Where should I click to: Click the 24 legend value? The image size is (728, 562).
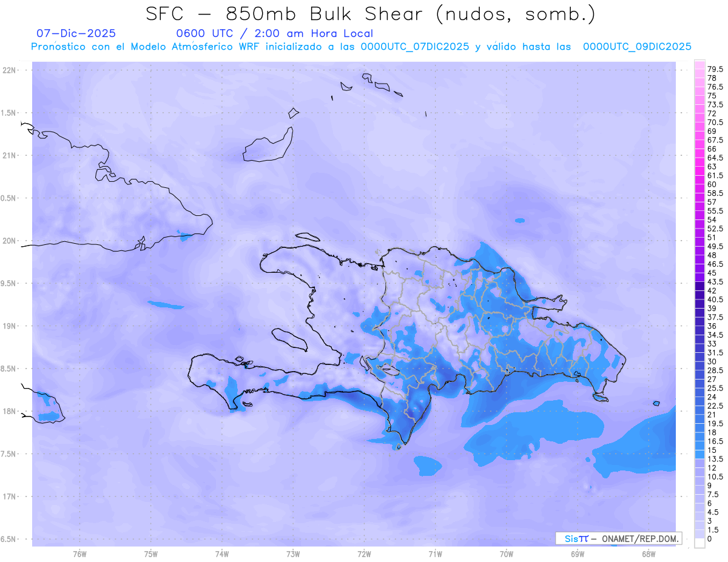(712, 396)
